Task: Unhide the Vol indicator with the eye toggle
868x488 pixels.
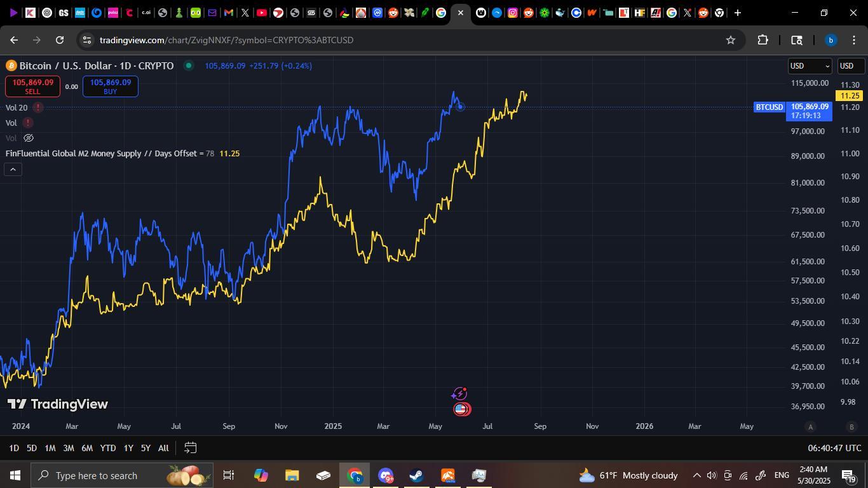Action: pos(28,138)
